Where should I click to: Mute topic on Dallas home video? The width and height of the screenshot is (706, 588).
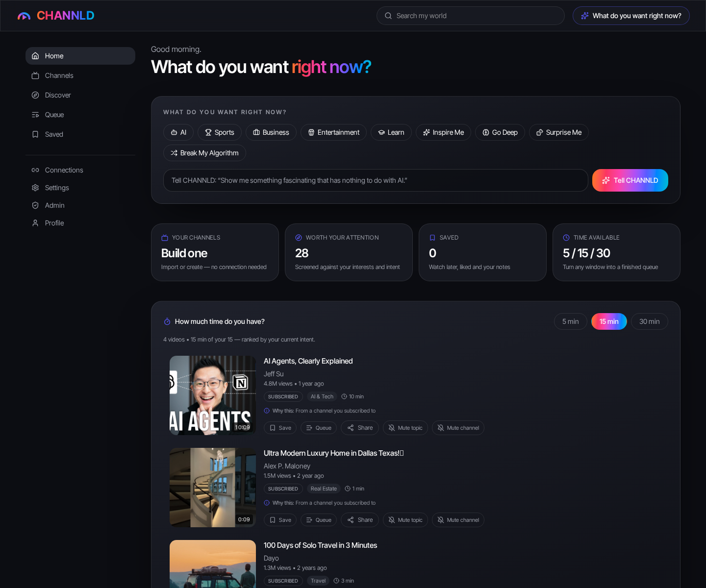click(x=405, y=520)
